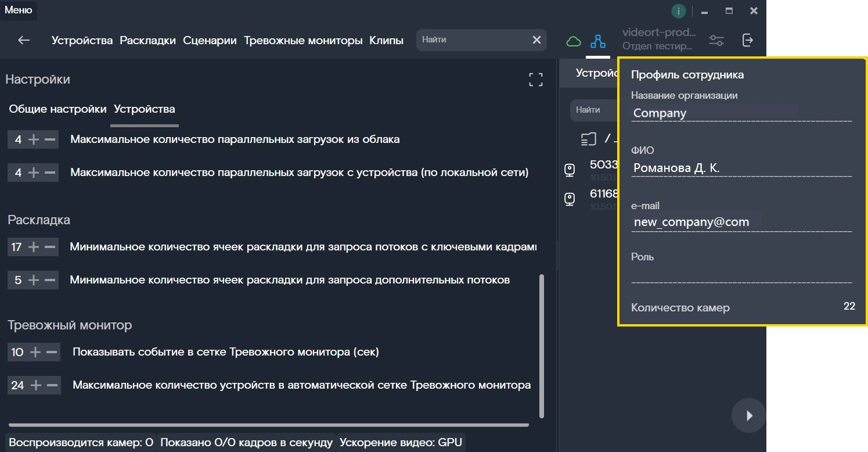Click 'Воспроизводится камер: 0' status entry
This screenshot has height=452, width=868.
click(81, 442)
